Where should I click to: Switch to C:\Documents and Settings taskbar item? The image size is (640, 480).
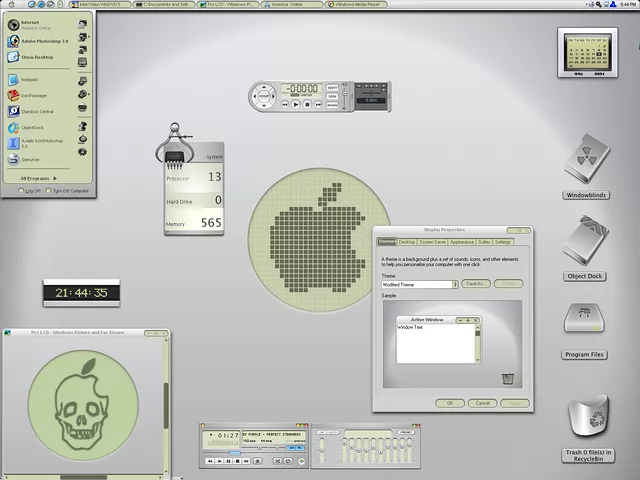(x=164, y=4)
